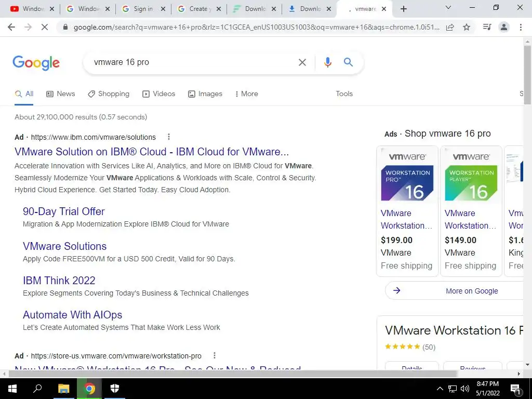Click the taskbar clock showing 8:47 PM
This screenshot has height=399, width=532.
[x=487, y=389]
